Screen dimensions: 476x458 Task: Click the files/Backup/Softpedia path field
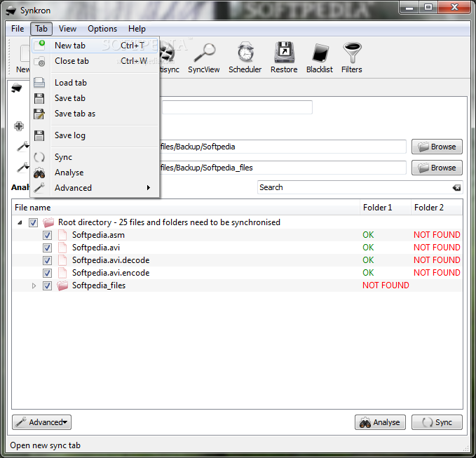tap(283, 147)
